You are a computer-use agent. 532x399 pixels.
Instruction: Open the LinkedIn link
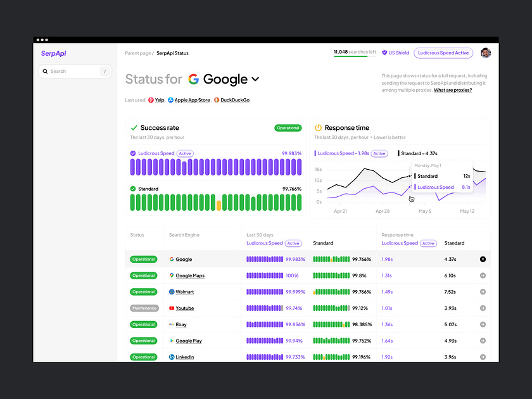(185, 357)
